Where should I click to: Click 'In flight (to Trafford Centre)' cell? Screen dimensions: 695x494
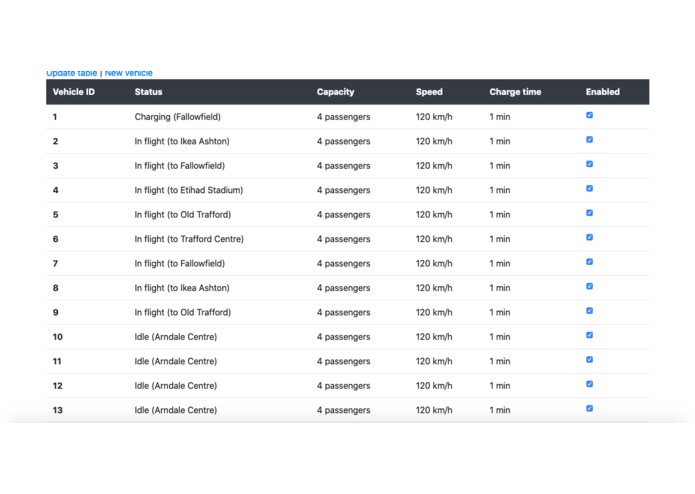[189, 239]
